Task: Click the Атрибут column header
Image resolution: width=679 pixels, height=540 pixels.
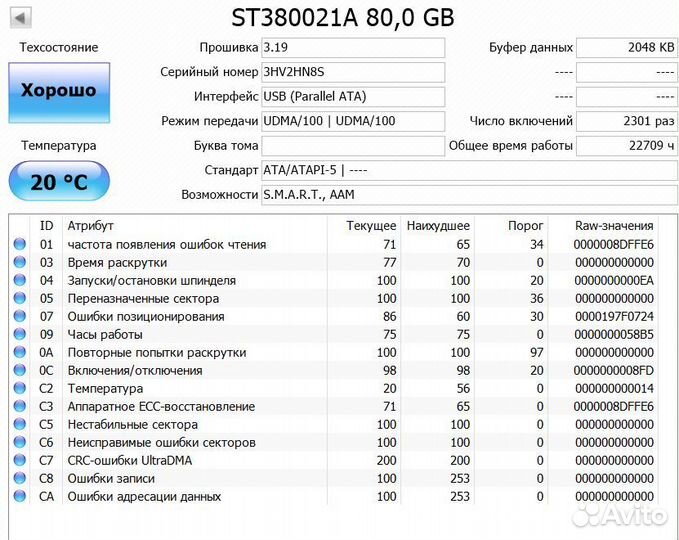Action: [x=91, y=226]
